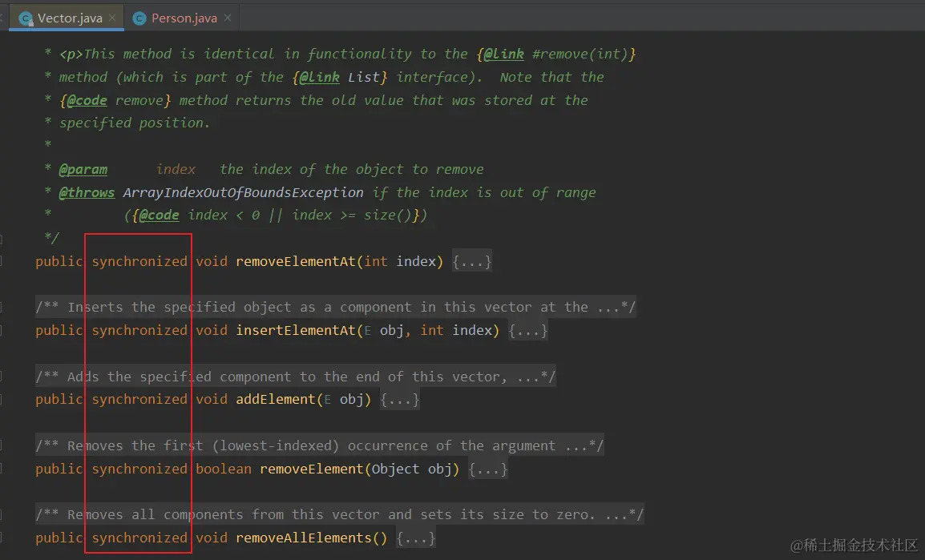The width and height of the screenshot is (925, 560).
Task: Click 'int index' parameter in removeElementAt
Action: pos(400,262)
